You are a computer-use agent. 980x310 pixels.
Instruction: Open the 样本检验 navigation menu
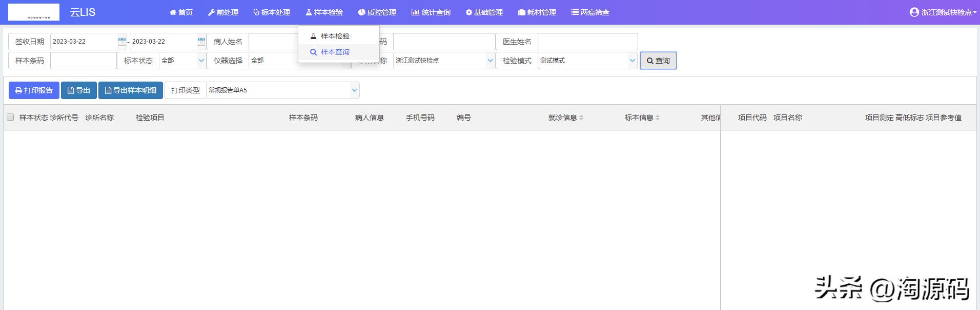point(324,12)
